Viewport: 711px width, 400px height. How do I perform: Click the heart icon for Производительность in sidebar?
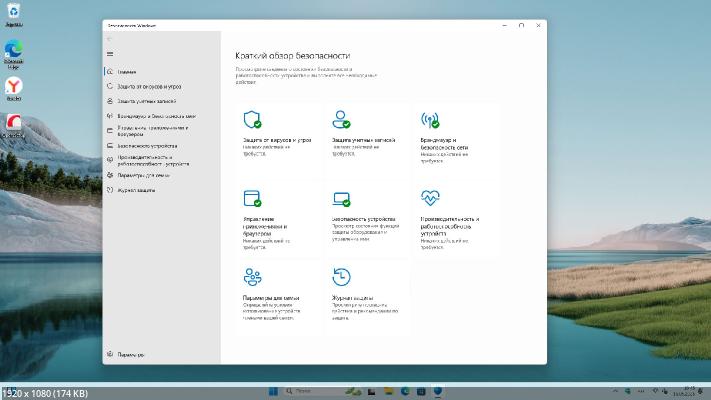[110, 160]
